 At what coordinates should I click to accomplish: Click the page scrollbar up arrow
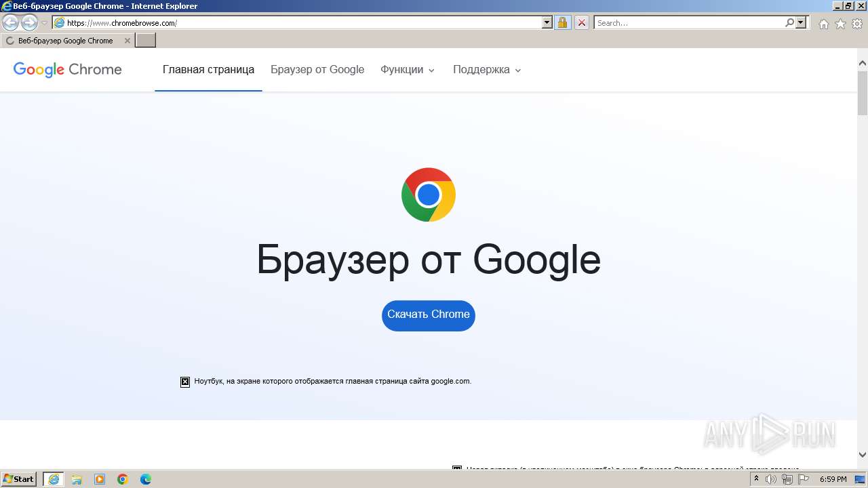pyautogui.click(x=863, y=64)
